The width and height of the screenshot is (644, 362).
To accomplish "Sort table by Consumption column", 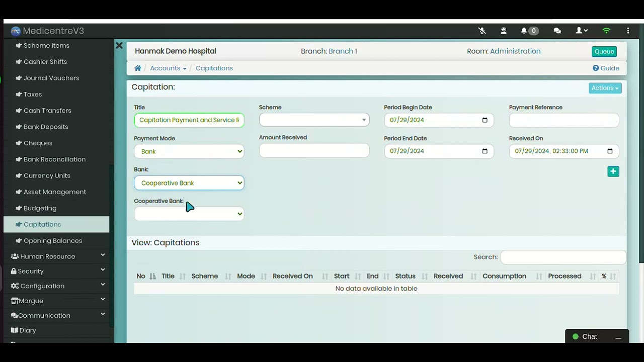I will click(x=512, y=276).
